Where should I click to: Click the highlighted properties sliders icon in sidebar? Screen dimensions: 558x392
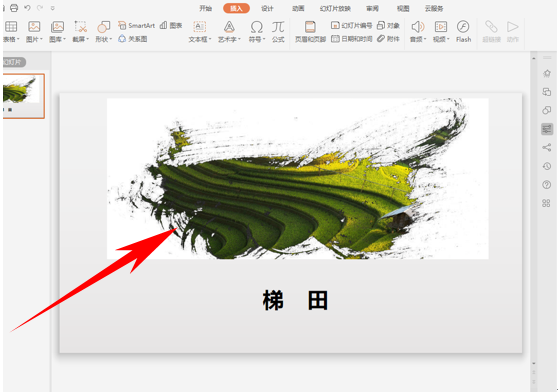click(x=547, y=129)
